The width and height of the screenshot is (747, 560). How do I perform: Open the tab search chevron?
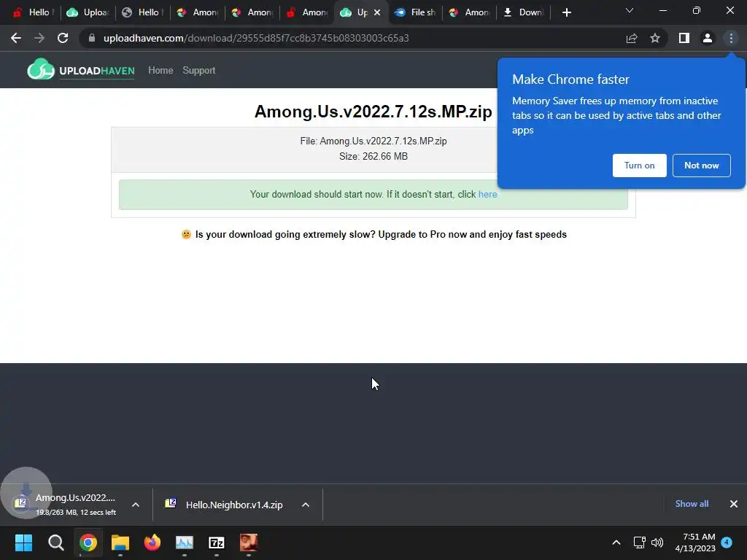point(630,10)
